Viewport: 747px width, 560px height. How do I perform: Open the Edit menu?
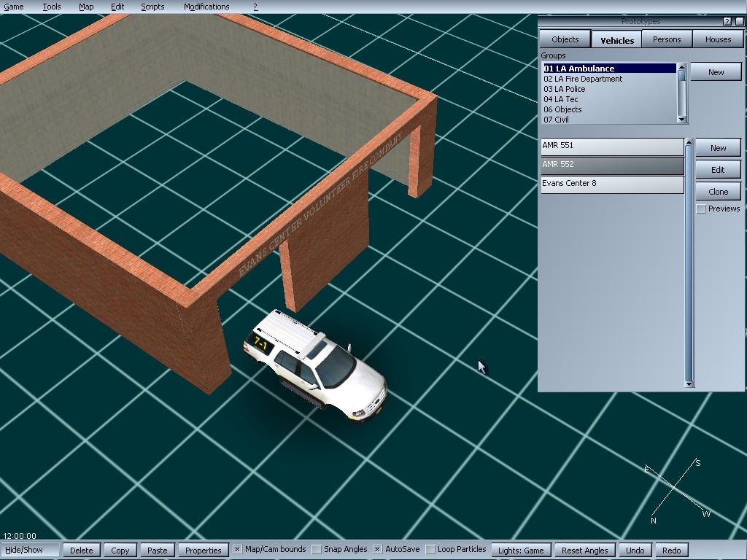(117, 7)
